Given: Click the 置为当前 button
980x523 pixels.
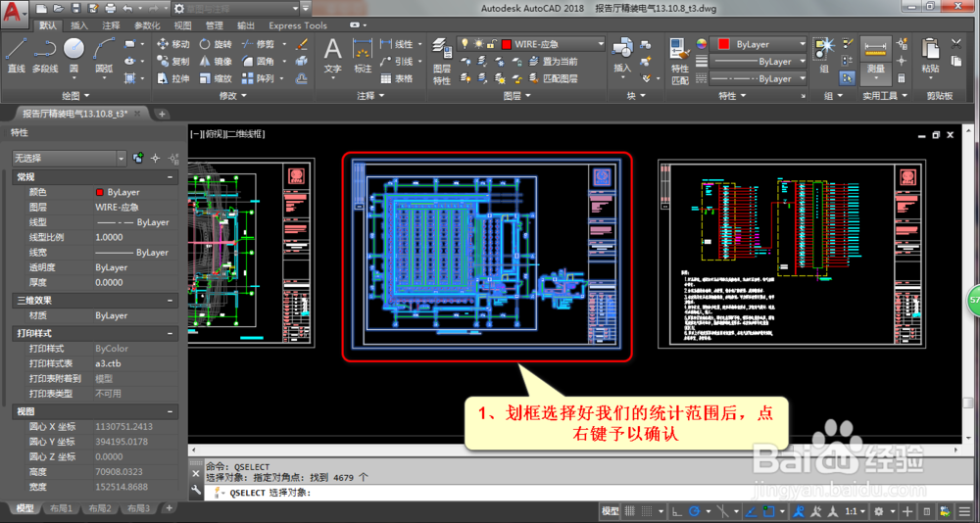Looking at the screenshot, I should 553,62.
